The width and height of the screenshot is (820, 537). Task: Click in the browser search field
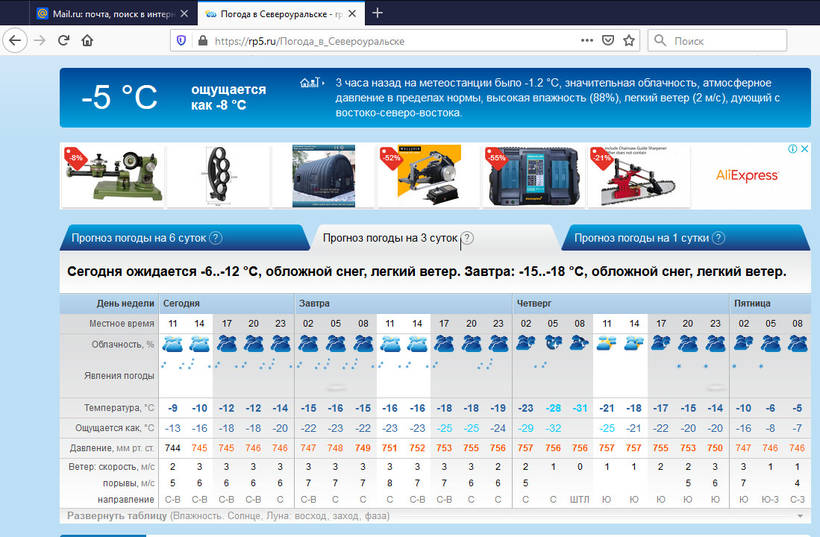(x=730, y=41)
